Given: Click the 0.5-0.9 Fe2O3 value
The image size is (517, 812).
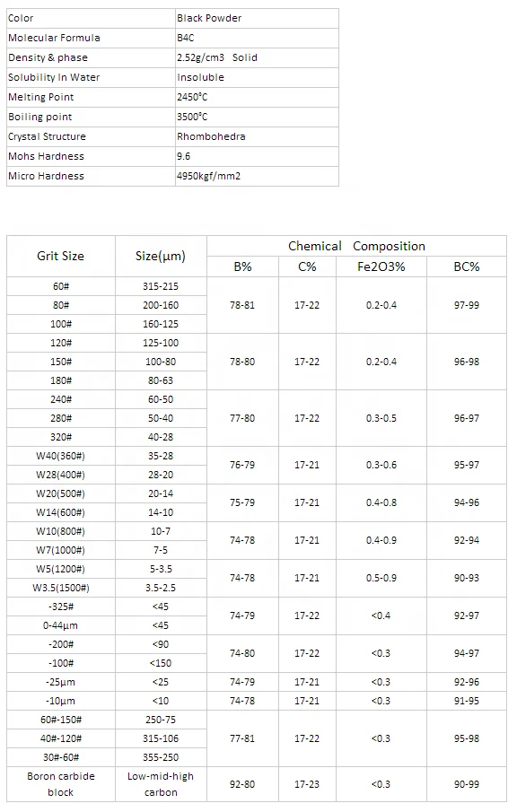Looking at the screenshot, I should point(381,578).
